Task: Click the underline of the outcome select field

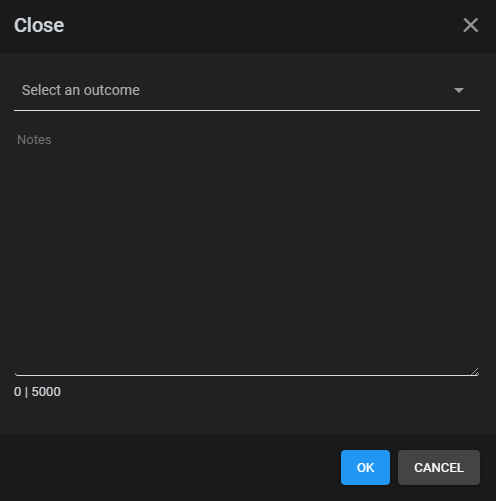Action: click(247, 110)
